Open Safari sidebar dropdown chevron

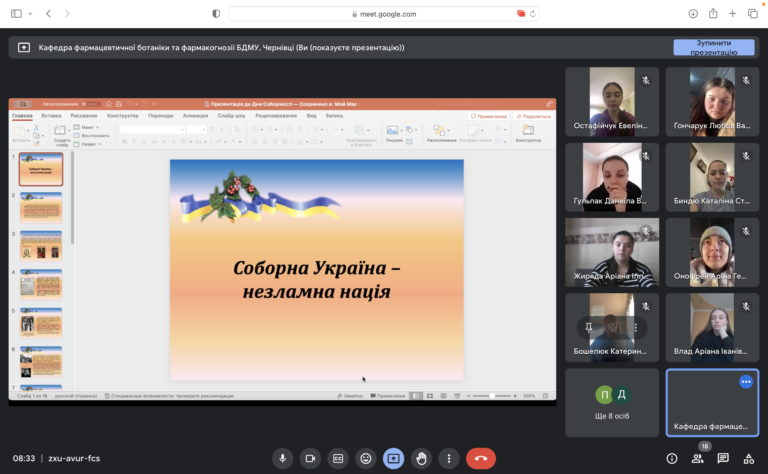click(31, 14)
